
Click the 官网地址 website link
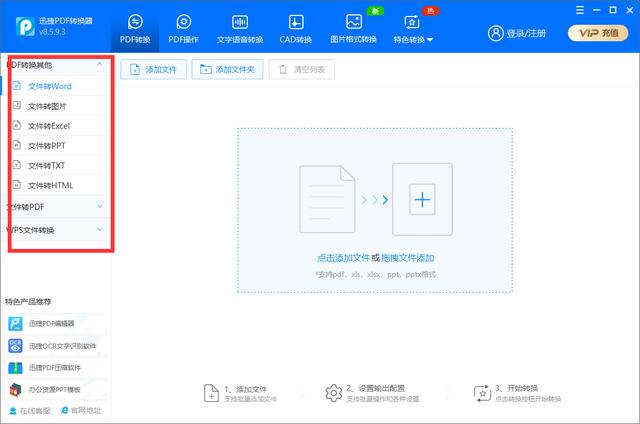click(x=81, y=411)
